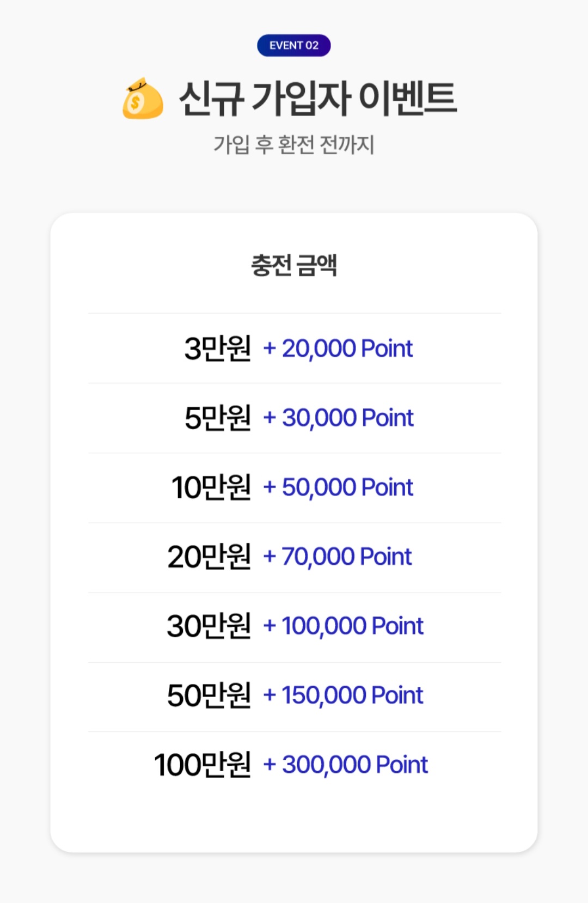The image size is (588, 903).
Task: Click the + 70,000 Point bonus text
Action: pyautogui.click(x=338, y=557)
